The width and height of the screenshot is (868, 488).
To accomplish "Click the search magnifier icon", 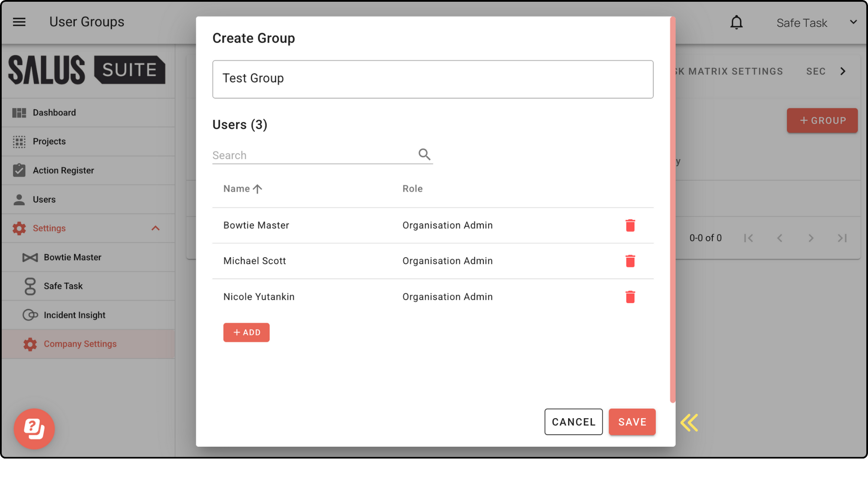I will 424,154.
